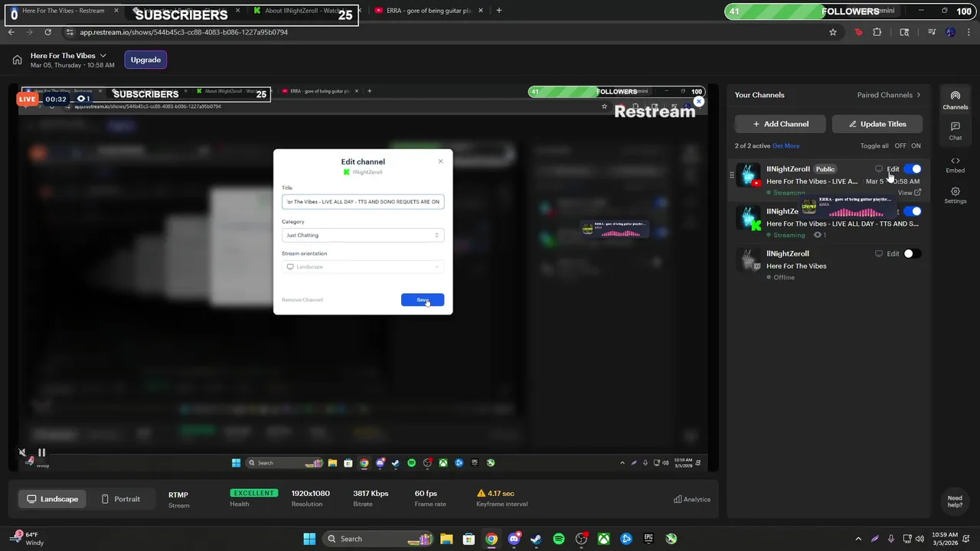Viewport: 980px width, 551px height.
Task: Open Analytics chart link
Action: [x=692, y=500]
